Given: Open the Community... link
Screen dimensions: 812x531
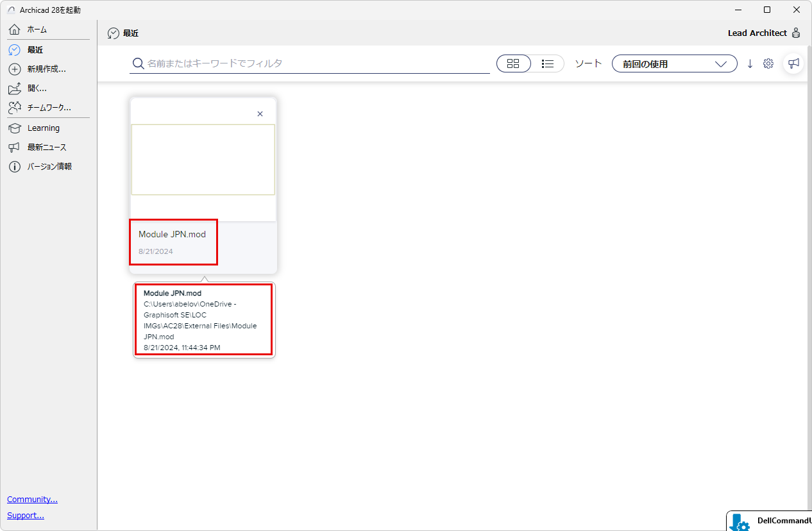Looking at the screenshot, I should pos(32,499).
